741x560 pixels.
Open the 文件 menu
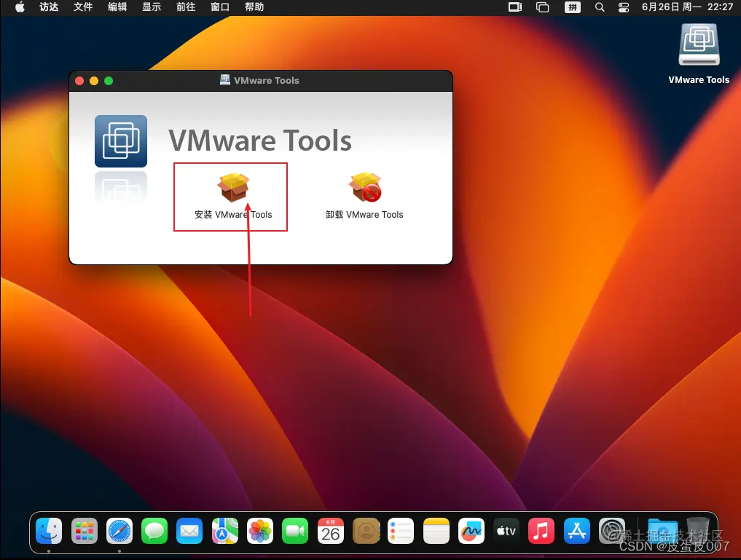pos(83,7)
